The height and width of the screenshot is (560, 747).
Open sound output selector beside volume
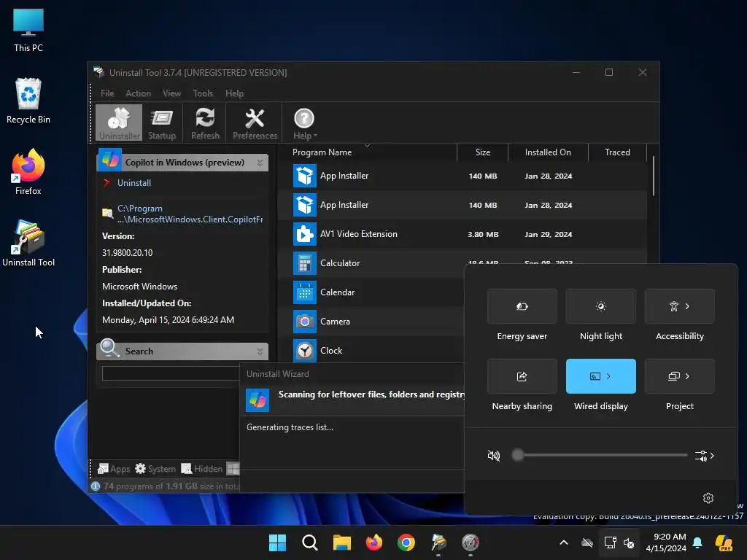coord(705,456)
